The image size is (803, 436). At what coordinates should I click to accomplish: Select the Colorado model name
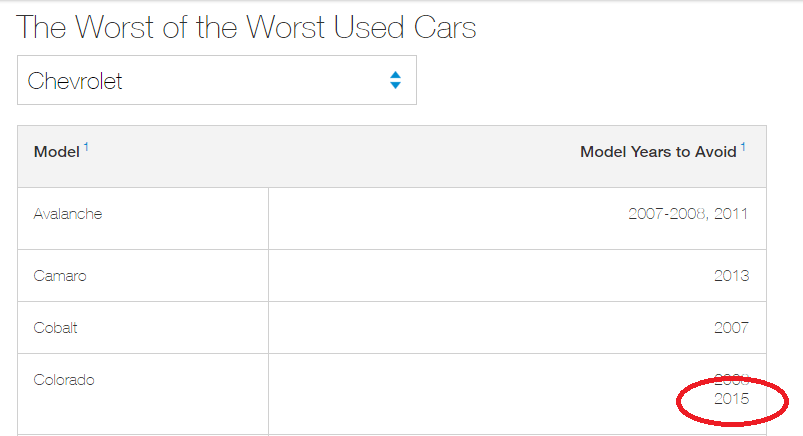click(x=64, y=380)
